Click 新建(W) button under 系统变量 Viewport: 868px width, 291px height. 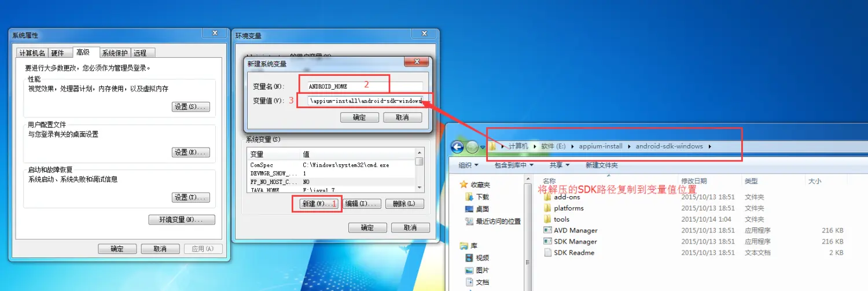[318, 204]
